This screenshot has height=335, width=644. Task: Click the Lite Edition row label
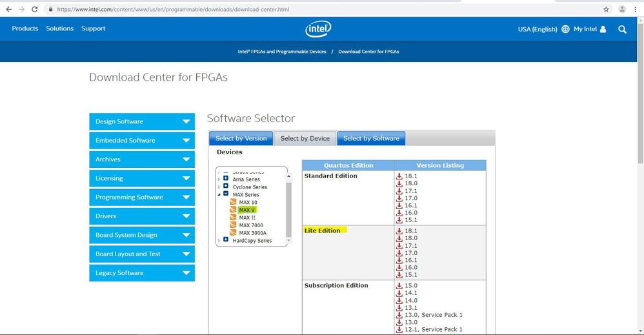tap(323, 230)
